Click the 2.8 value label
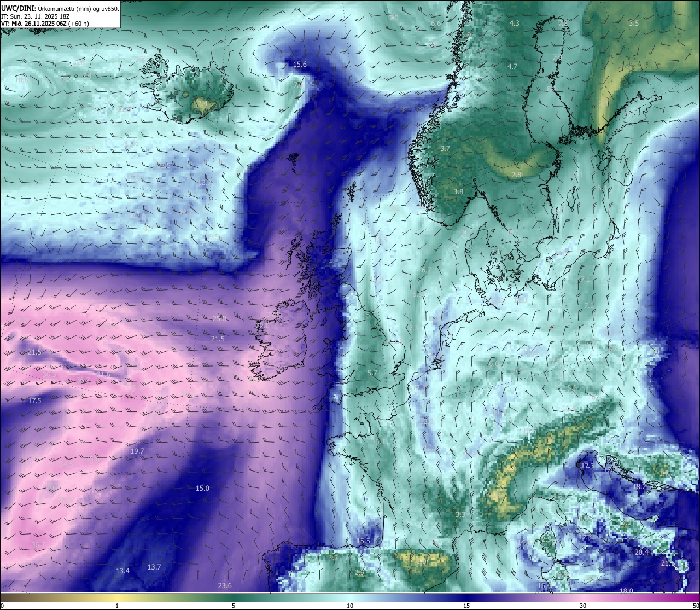This screenshot has width=700, height=610. (516, 175)
